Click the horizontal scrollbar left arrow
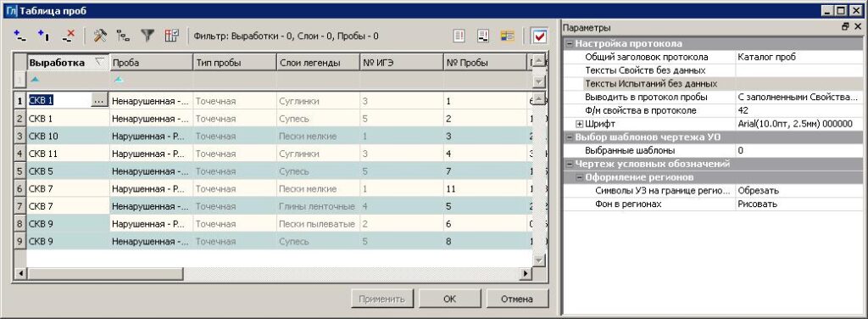Viewport: 868px width, 319px height. [x=20, y=273]
